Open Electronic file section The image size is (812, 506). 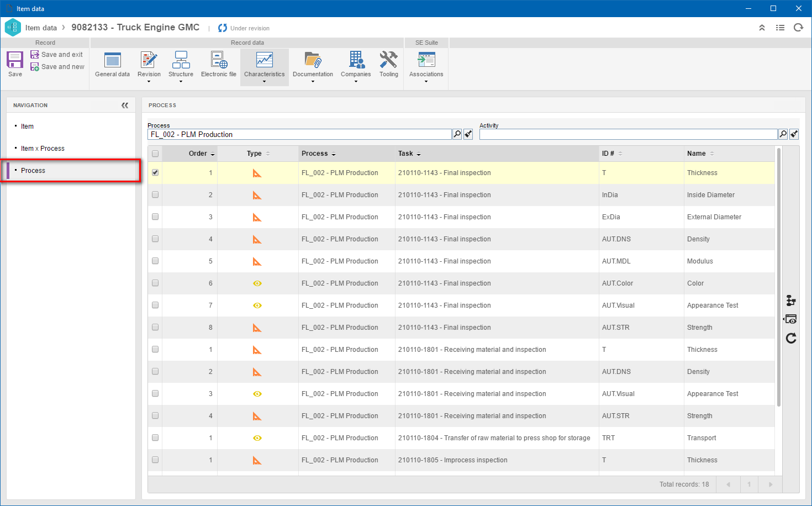[219, 65]
